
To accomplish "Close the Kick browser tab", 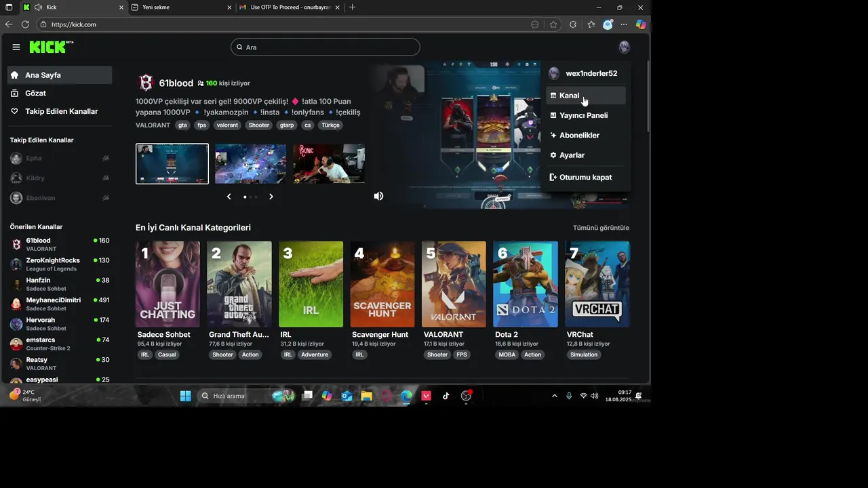I will point(121,7).
